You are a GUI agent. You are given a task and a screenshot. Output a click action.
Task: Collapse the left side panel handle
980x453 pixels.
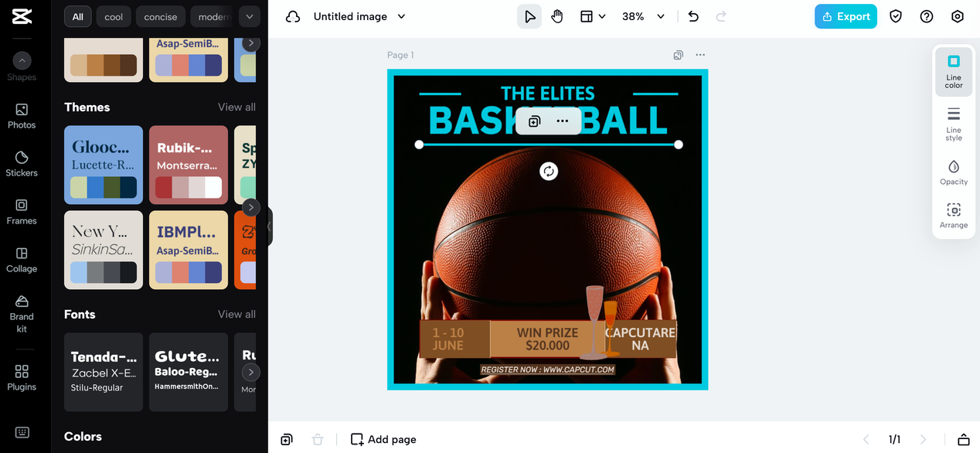[x=270, y=226]
